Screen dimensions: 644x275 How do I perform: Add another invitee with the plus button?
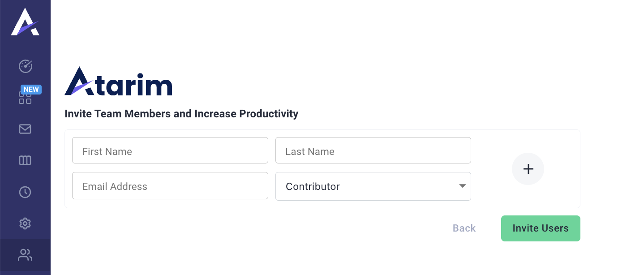528,169
